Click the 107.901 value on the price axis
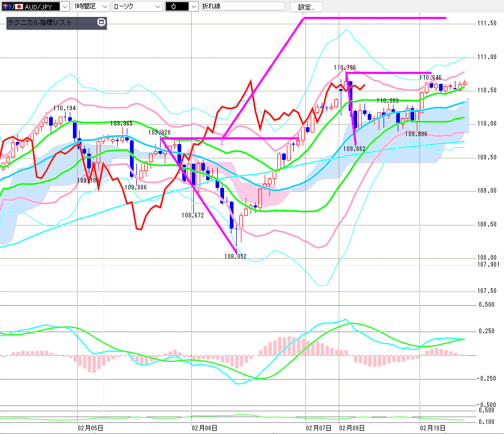 (x=487, y=265)
